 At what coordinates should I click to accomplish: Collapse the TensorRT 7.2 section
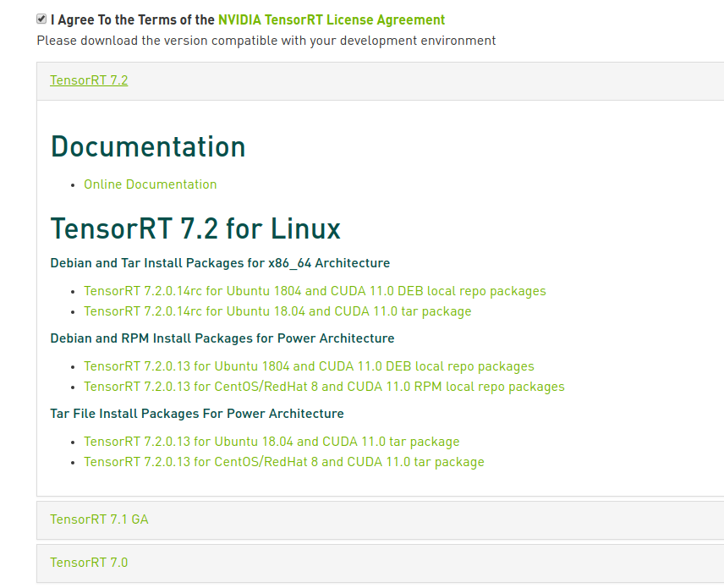(89, 80)
